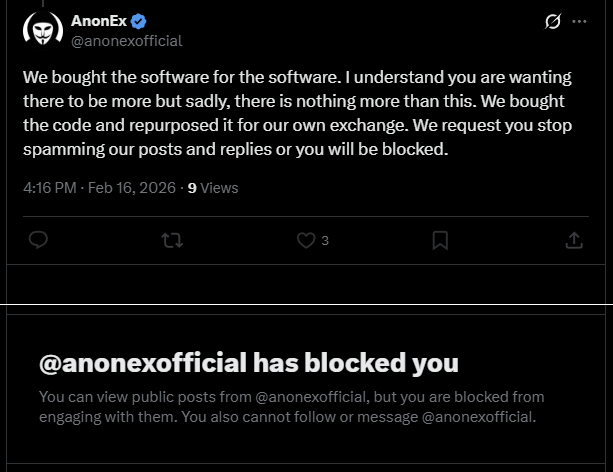Open the @anonexofficial handle under the name
613x472 pixels.
(x=126, y=41)
